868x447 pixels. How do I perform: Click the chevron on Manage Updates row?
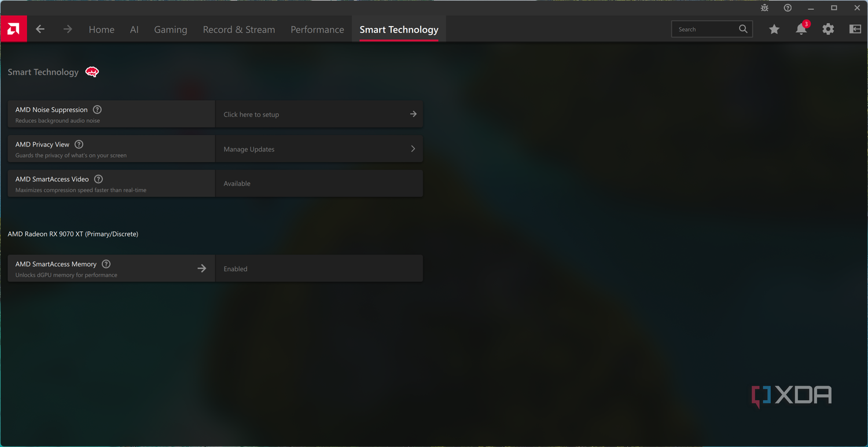click(413, 149)
